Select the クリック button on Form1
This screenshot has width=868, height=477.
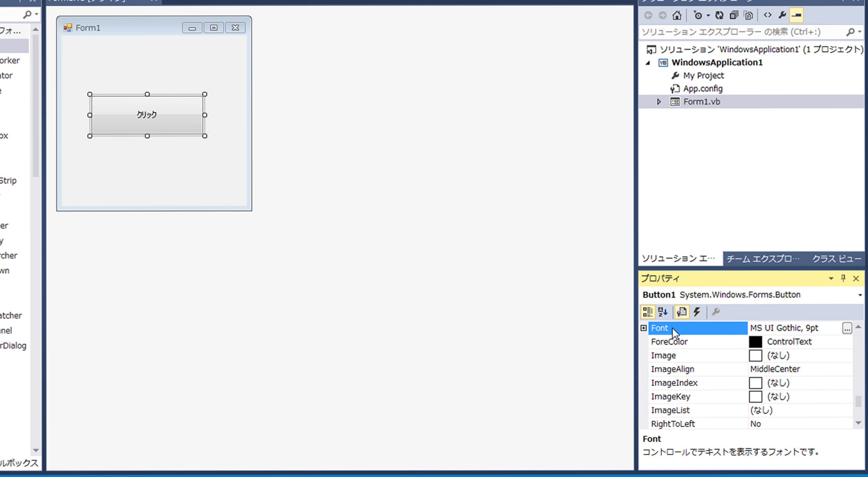click(x=147, y=115)
